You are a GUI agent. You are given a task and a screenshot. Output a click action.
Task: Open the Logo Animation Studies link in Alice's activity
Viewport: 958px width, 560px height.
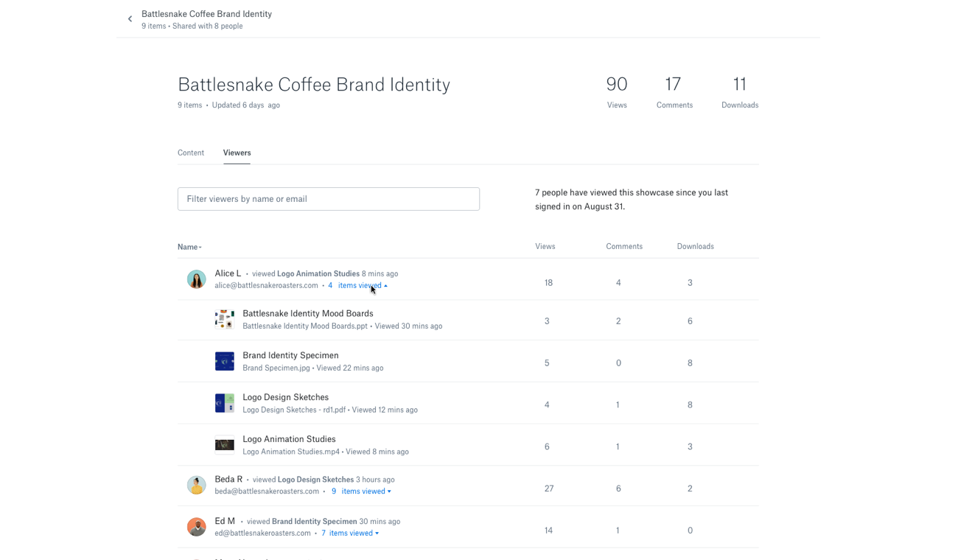318,273
